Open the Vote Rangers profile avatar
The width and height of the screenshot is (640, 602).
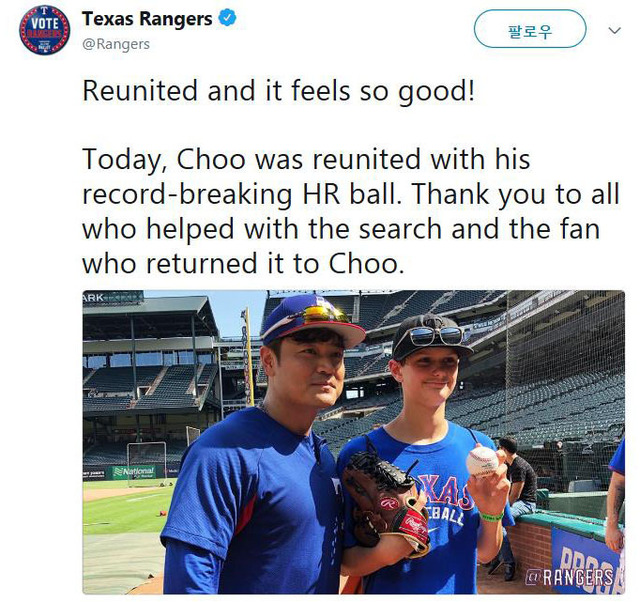44,30
